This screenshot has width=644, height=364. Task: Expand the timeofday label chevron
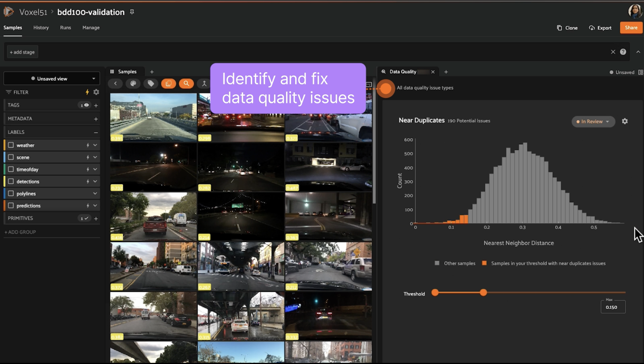(x=95, y=169)
